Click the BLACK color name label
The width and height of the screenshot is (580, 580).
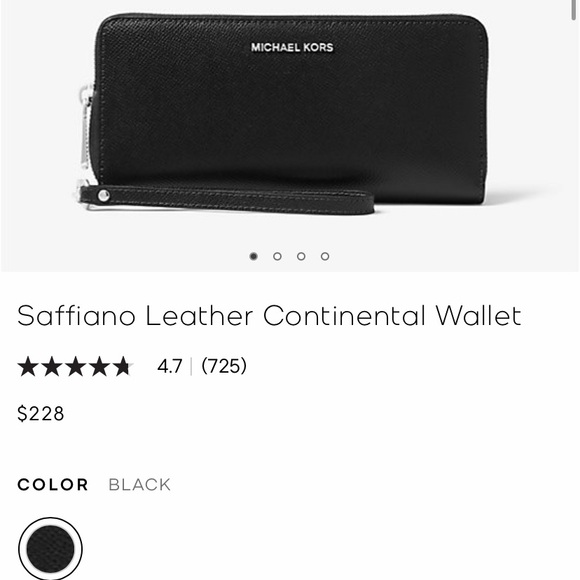(139, 485)
